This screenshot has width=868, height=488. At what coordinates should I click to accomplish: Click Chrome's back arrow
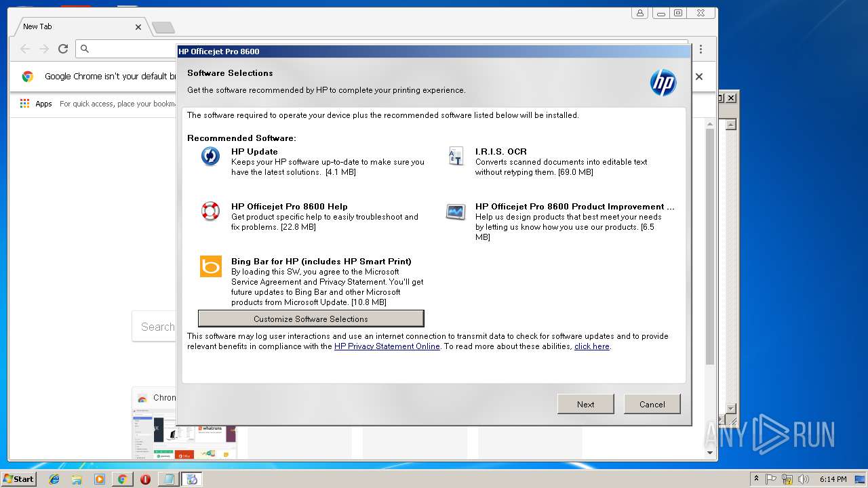tap(25, 49)
